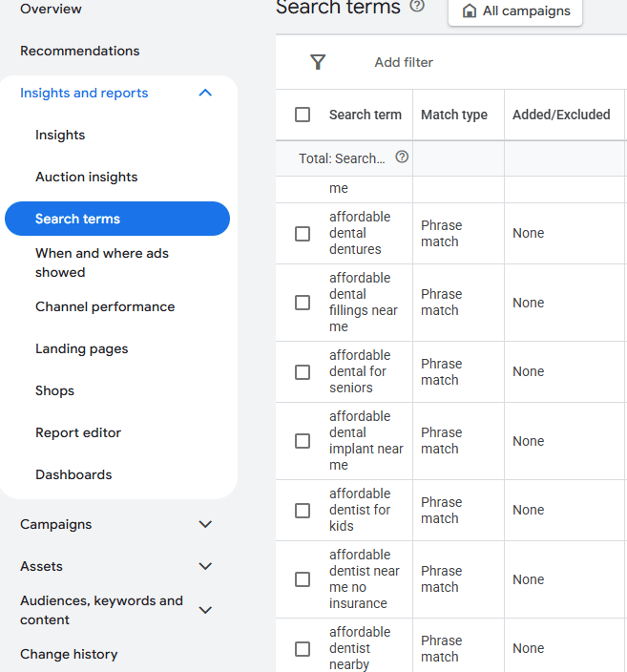Image resolution: width=627 pixels, height=672 pixels.
Task: Open Recommendations in the sidebar
Action: [80, 51]
